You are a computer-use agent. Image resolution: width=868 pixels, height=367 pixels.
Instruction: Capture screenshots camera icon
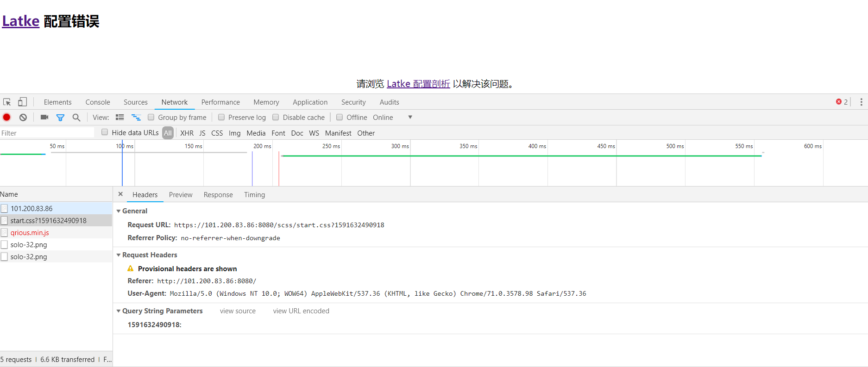point(44,117)
